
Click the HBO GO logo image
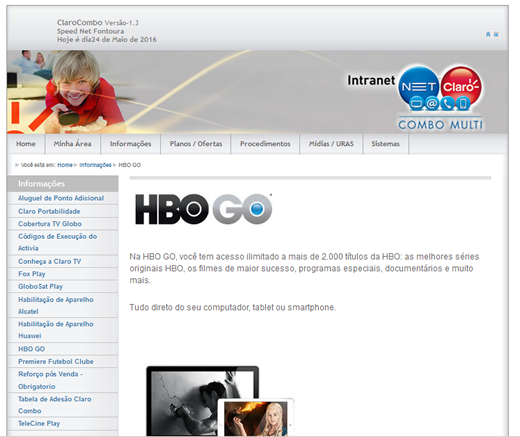point(204,209)
